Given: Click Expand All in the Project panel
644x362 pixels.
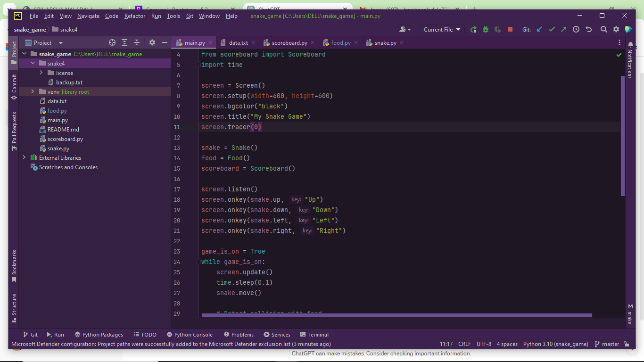Looking at the screenshot, I should click(x=124, y=42).
